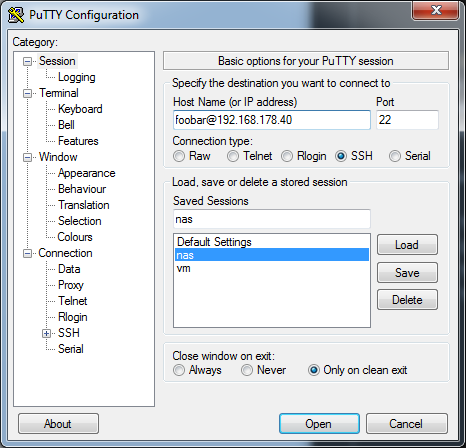The height and width of the screenshot is (448, 466).
Task: Click the PuTTY icon in the title bar
Action: 16,15
